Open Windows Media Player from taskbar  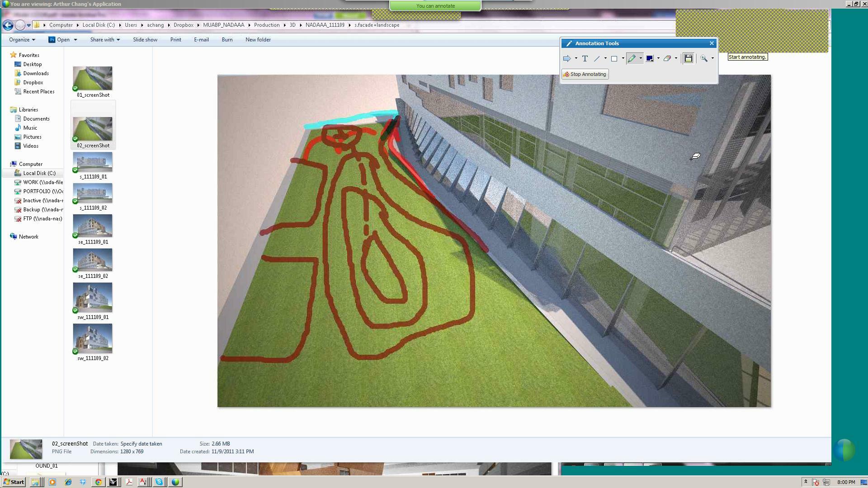(x=52, y=482)
